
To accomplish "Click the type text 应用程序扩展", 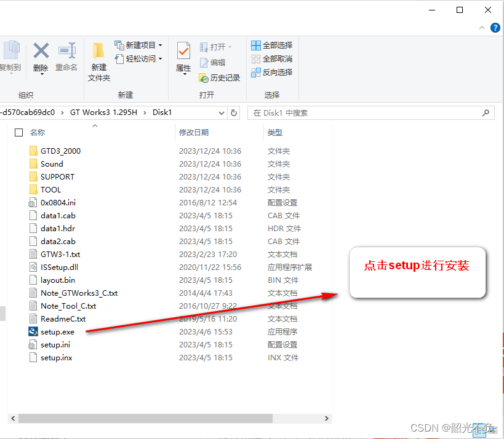I will (x=290, y=267).
